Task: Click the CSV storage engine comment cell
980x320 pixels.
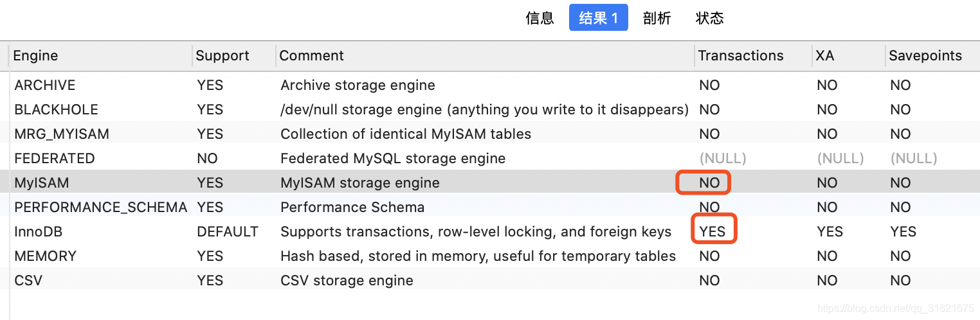Action: pos(347,281)
